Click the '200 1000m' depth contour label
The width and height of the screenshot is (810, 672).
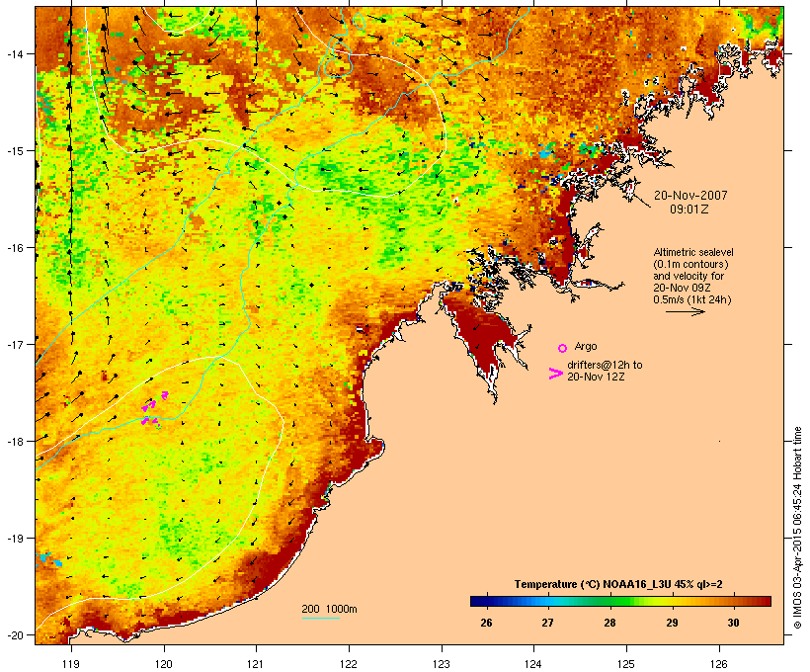point(329,609)
